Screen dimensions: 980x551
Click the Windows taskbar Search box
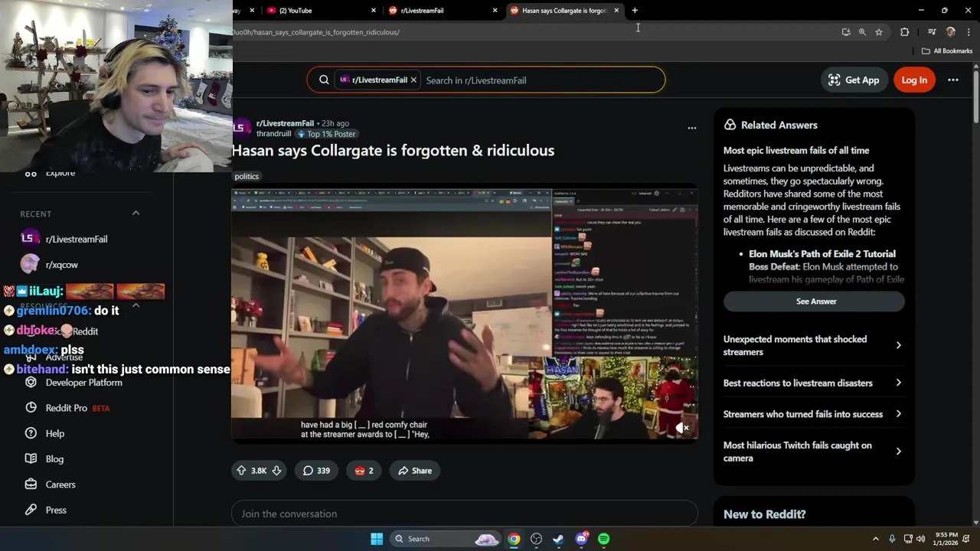coord(446,539)
